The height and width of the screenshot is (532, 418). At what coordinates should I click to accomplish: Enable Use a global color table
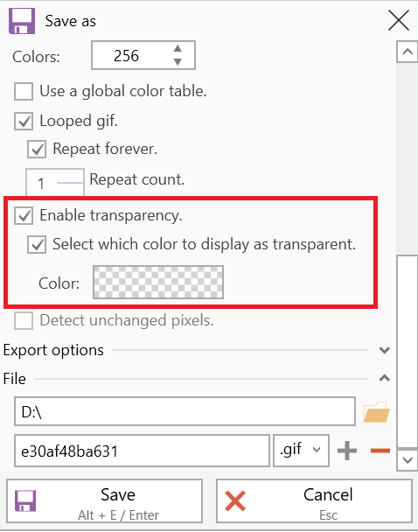click(x=24, y=91)
